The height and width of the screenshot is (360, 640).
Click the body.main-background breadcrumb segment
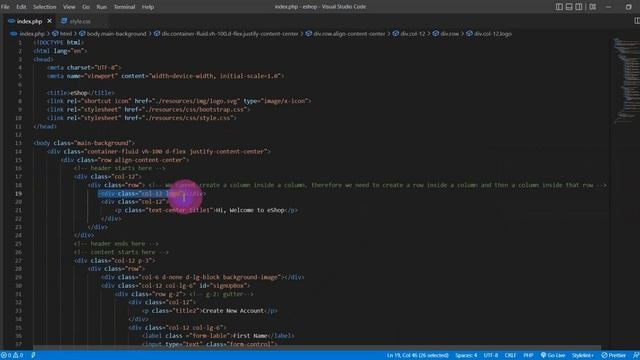pos(116,34)
